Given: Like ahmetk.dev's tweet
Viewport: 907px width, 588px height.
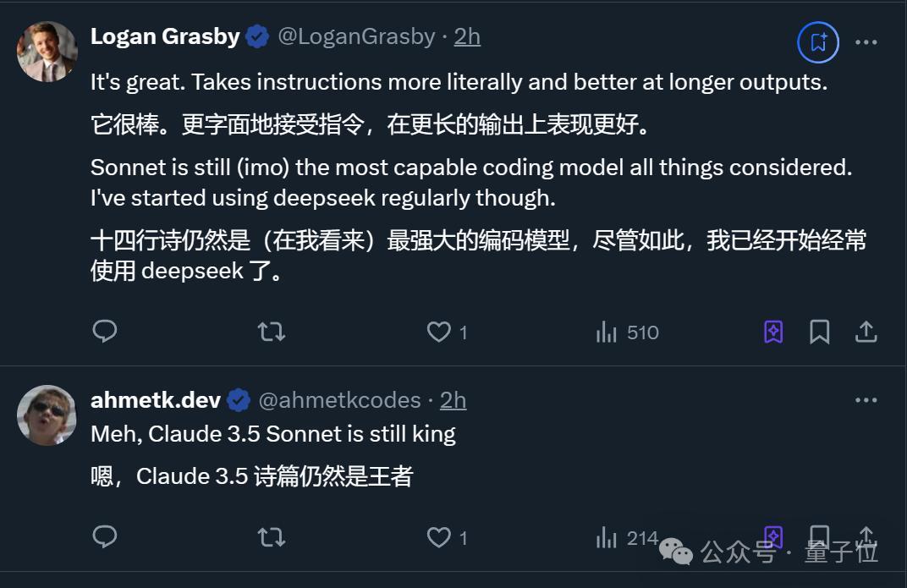Looking at the screenshot, I should 440,536.
